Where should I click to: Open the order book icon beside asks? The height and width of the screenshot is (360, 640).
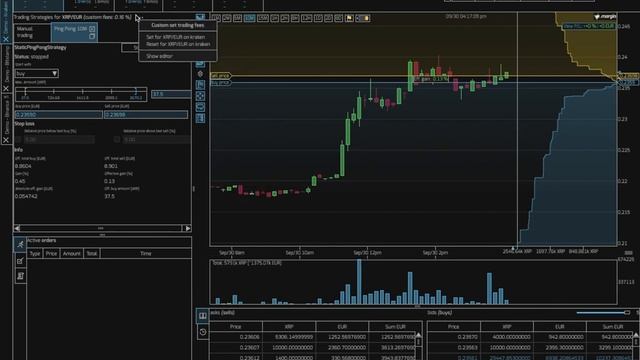point(202,316)
